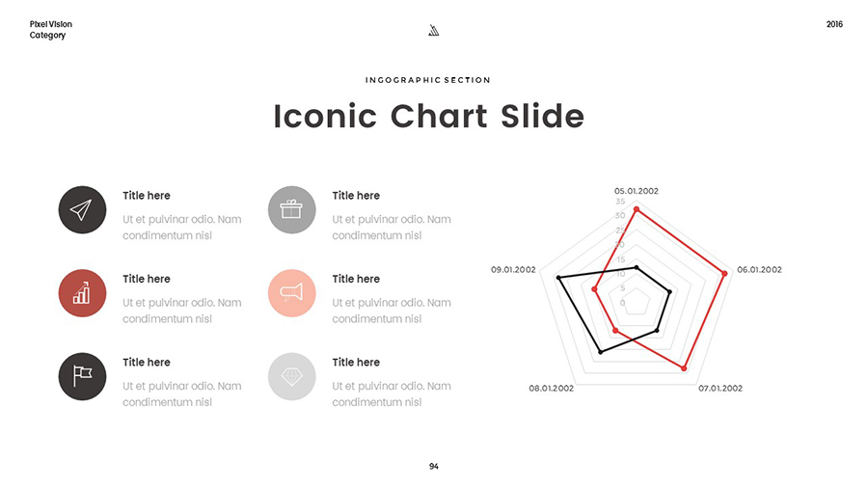Select the light gray diamond icon
Viewport: 868px width, 488px height.
click(x=291, y=376)
